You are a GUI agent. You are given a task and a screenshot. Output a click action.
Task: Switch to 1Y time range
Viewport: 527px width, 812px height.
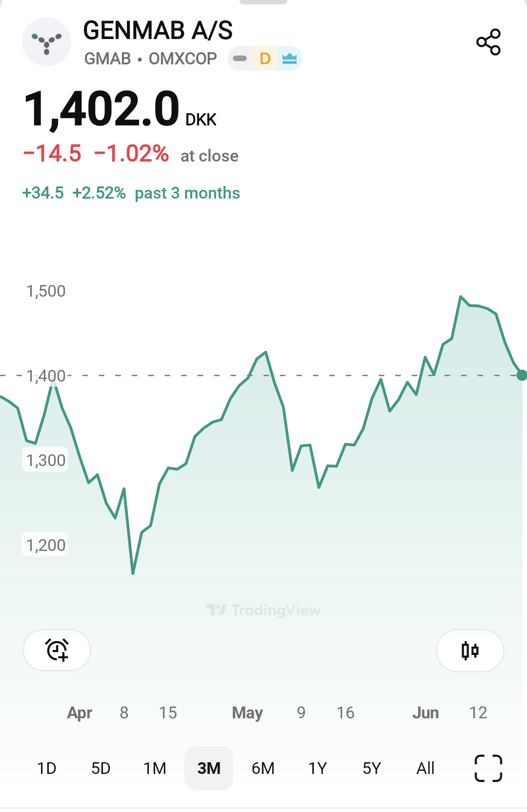tap(317, 768)
